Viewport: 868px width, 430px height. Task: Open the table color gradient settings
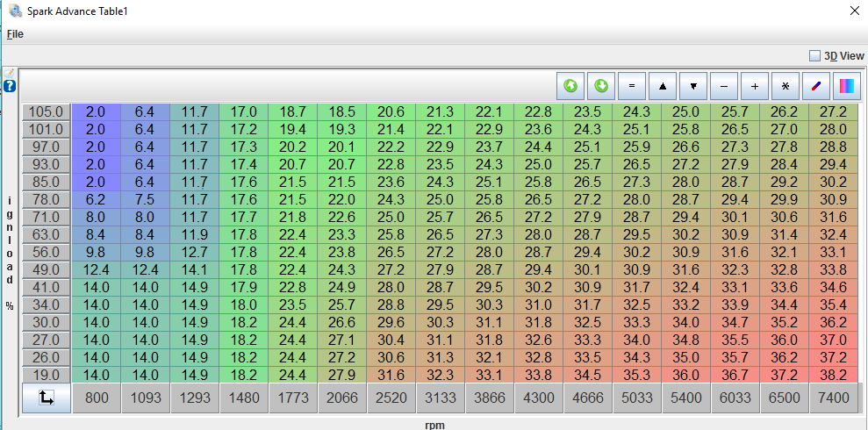pos(847,86)
